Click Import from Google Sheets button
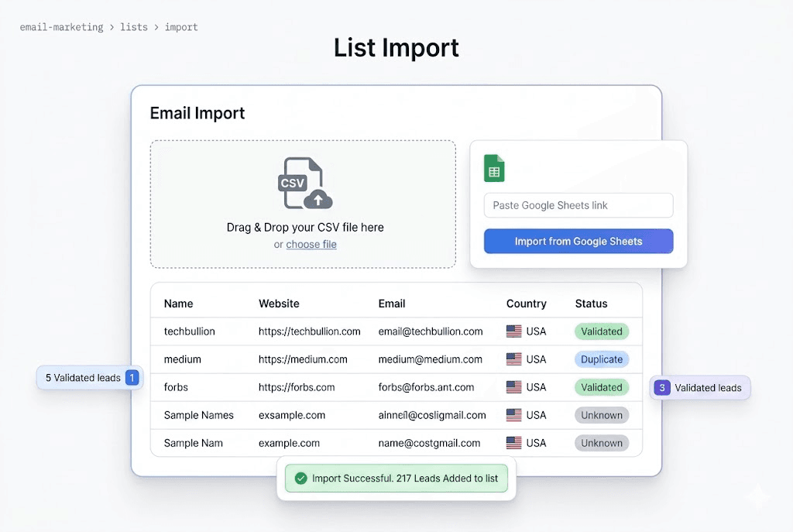The image size is (793, 532). (578, 242)
